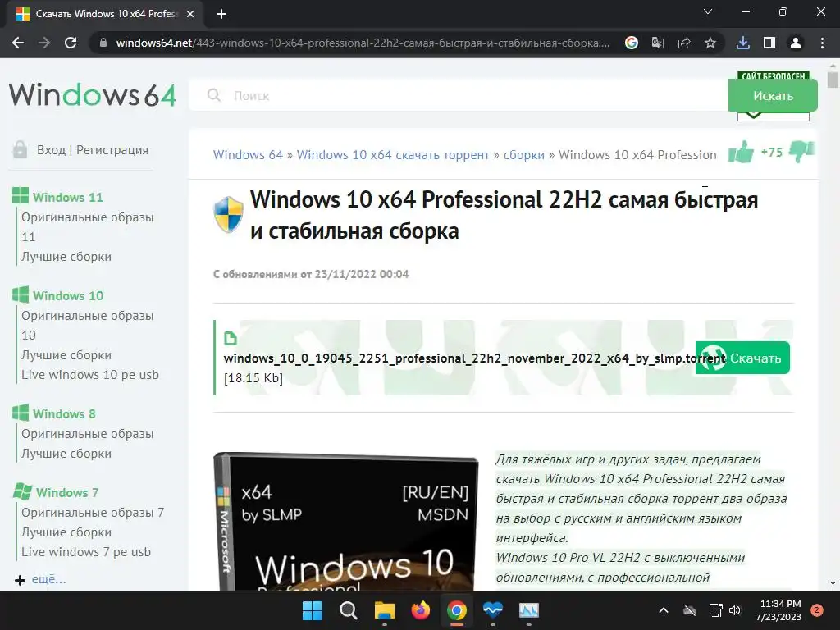
Task: Open Windows 10 sidebar category
Action: click(x=68, y=295)
